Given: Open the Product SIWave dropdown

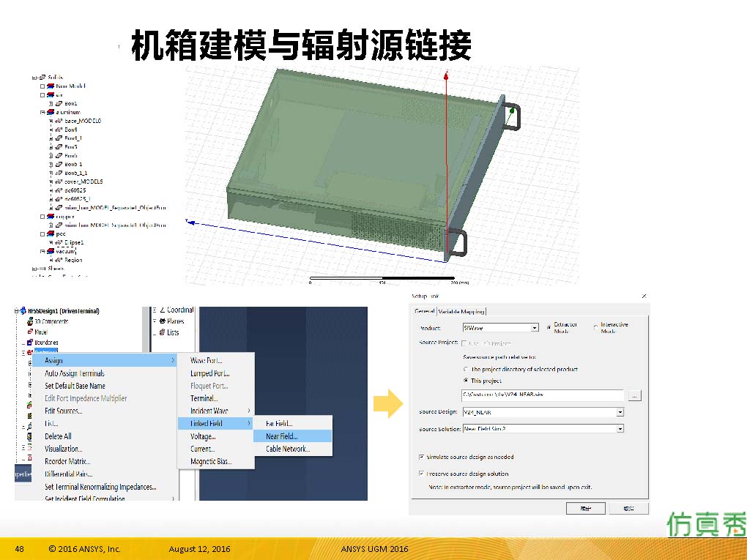Looking at the screenshot, I should point(535,328).
